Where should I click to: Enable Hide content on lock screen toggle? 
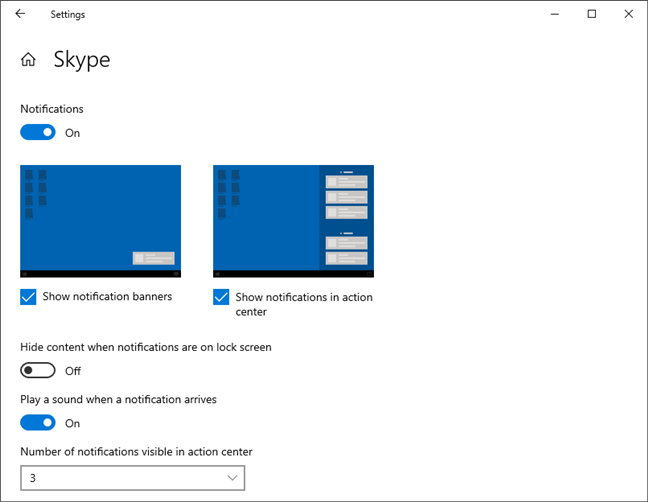point(38,370)
